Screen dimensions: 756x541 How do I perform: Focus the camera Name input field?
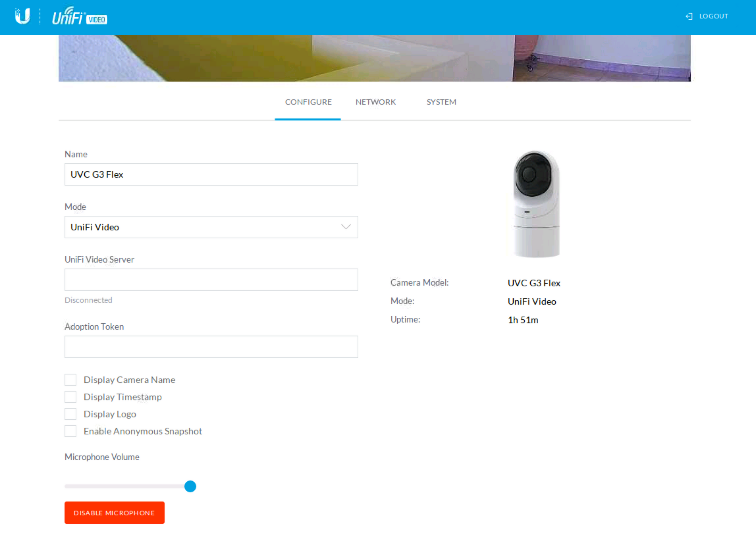[x=211, y=175]
